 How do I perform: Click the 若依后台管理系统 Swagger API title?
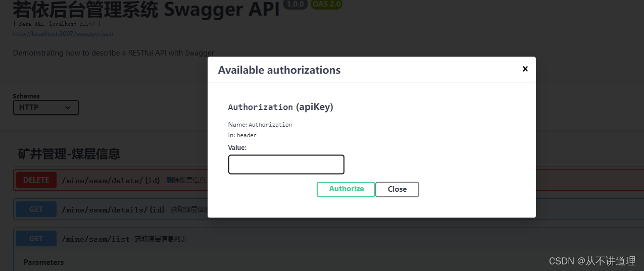click(x=146, y=9)
